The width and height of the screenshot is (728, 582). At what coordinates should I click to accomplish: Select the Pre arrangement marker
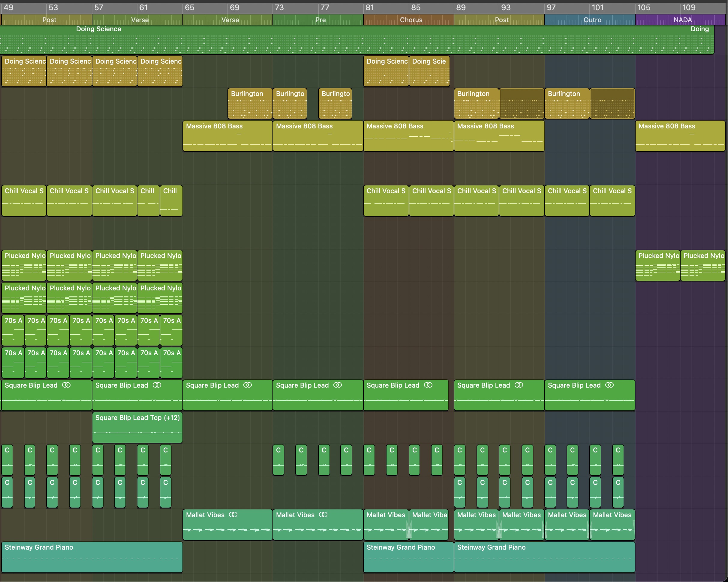[318, 20]
